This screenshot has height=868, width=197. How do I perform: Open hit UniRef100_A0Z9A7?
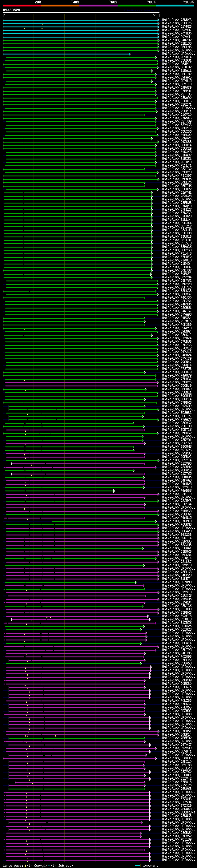176,30
